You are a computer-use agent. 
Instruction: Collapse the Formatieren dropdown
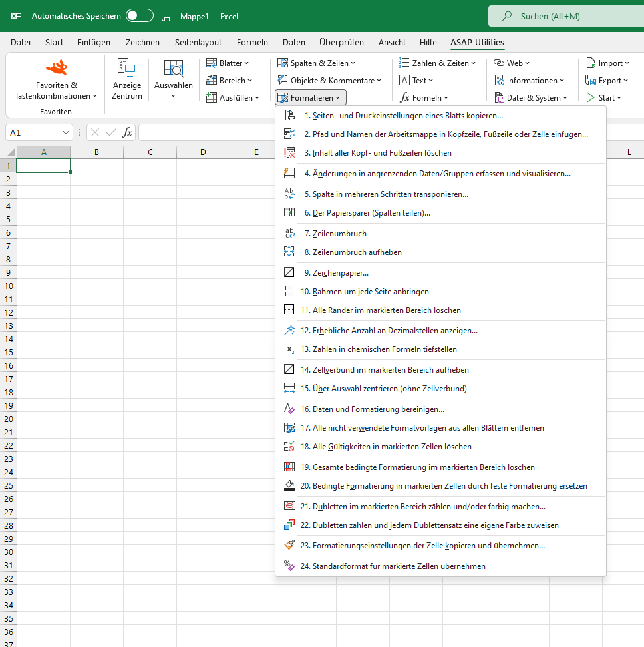(311, 97)
